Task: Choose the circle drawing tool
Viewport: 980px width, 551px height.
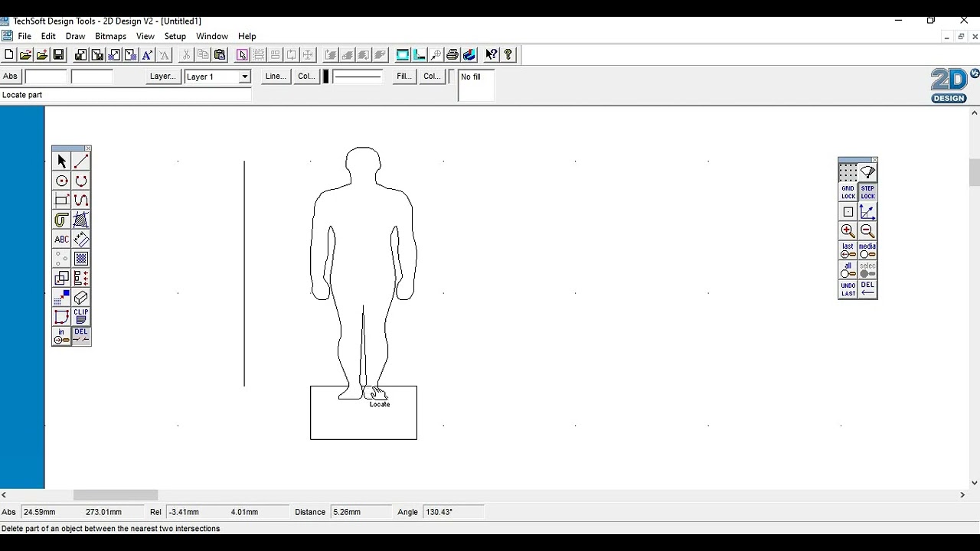Action: tap(62, 181)
